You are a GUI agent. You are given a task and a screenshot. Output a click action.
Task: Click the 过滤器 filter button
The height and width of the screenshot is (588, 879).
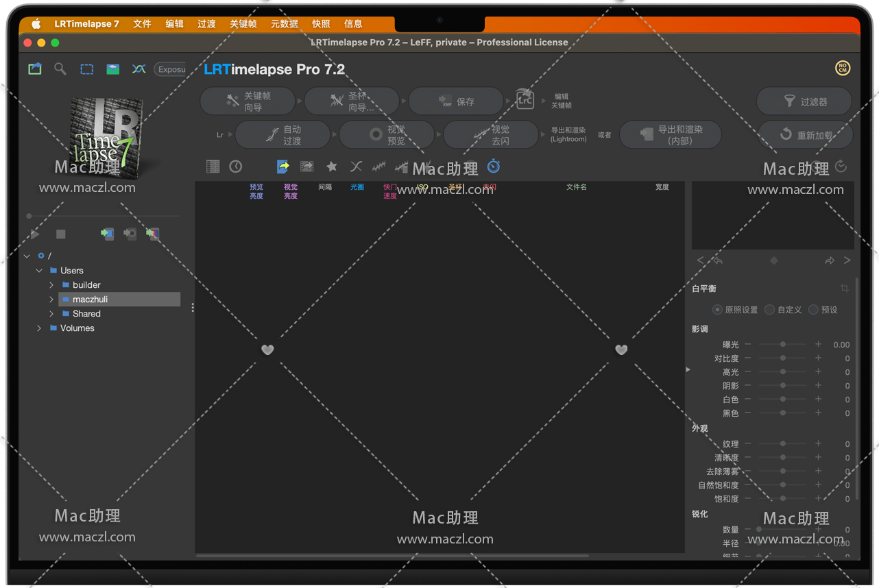tap(804, 101)
